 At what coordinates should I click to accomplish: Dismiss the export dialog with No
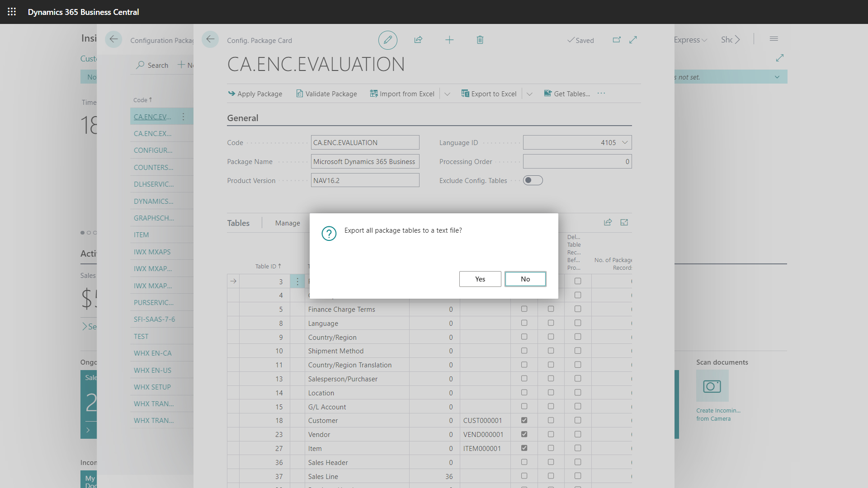point(525,279)
